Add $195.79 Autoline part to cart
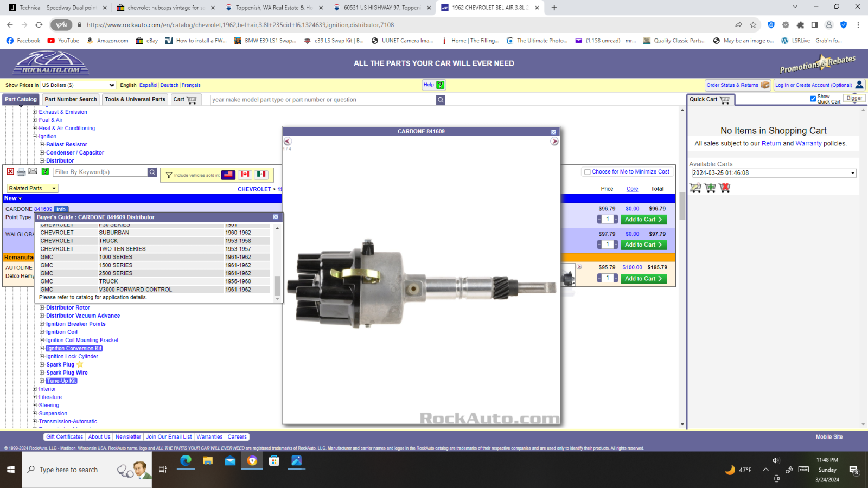Screen dimensions: 868x488 644,279
